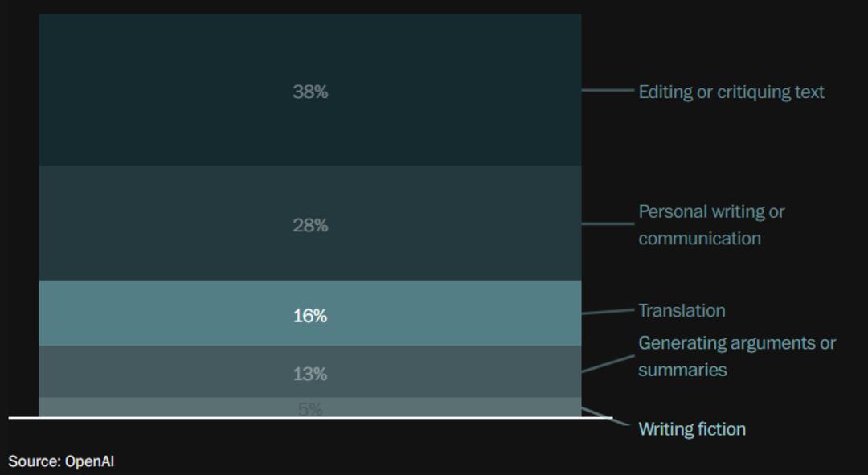Click the Writing fiction label
The width and height of the screenshot is (868, 475).
pos(692,429)
